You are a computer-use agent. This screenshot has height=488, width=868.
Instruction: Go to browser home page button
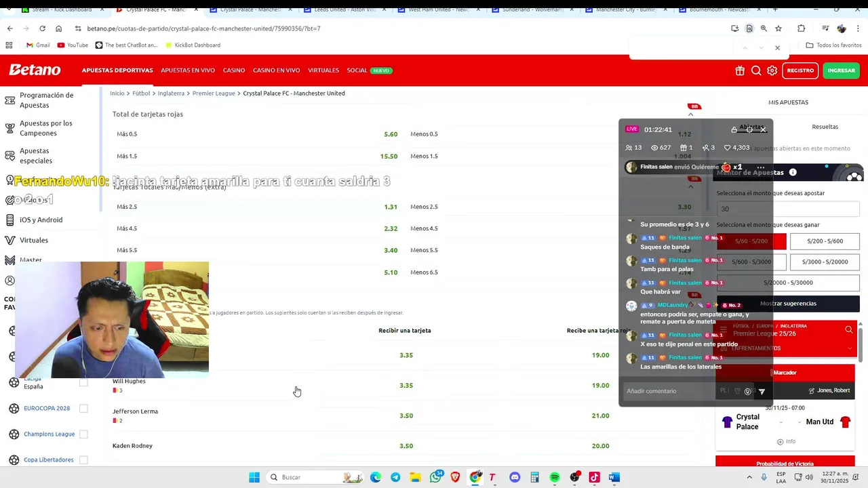pyautogui.click(x=58, y=28)
